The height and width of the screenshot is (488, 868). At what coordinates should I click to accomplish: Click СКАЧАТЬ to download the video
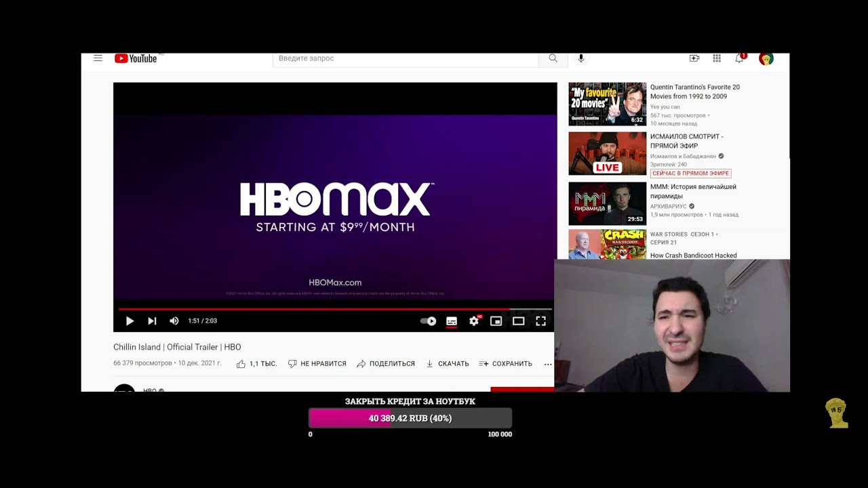coord(447,364)
